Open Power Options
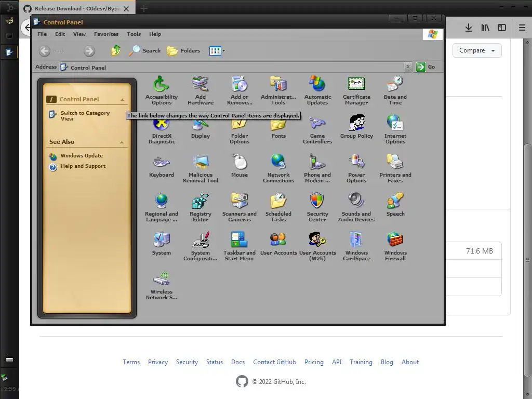The width and height of the screenshot is (532, 399). [356, 169]
